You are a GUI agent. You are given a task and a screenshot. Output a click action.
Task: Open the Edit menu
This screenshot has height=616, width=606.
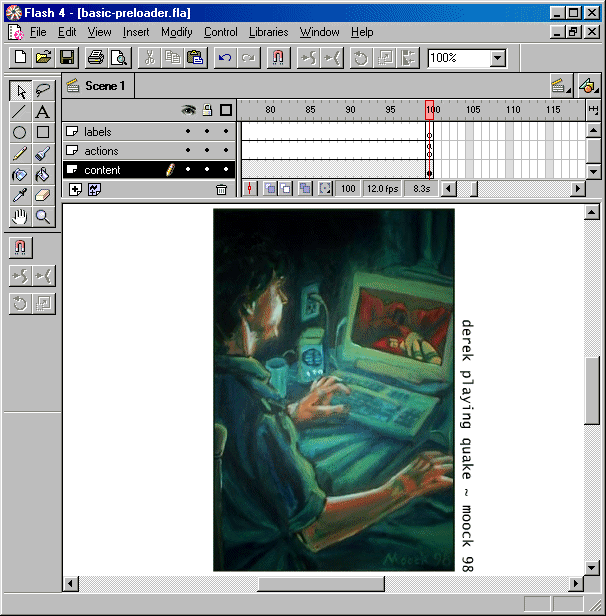point(67,32)
